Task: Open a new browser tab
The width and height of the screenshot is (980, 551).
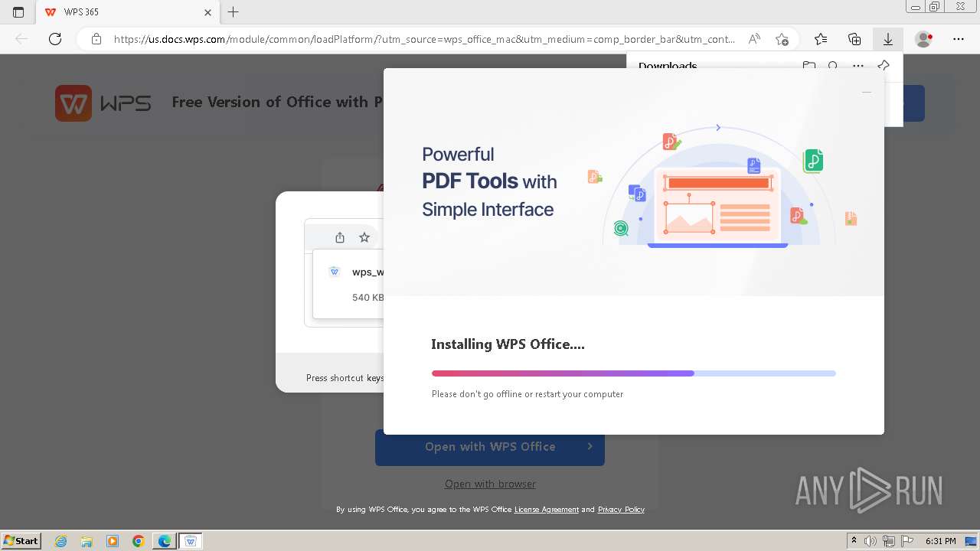Action: (x=234, y=12)
